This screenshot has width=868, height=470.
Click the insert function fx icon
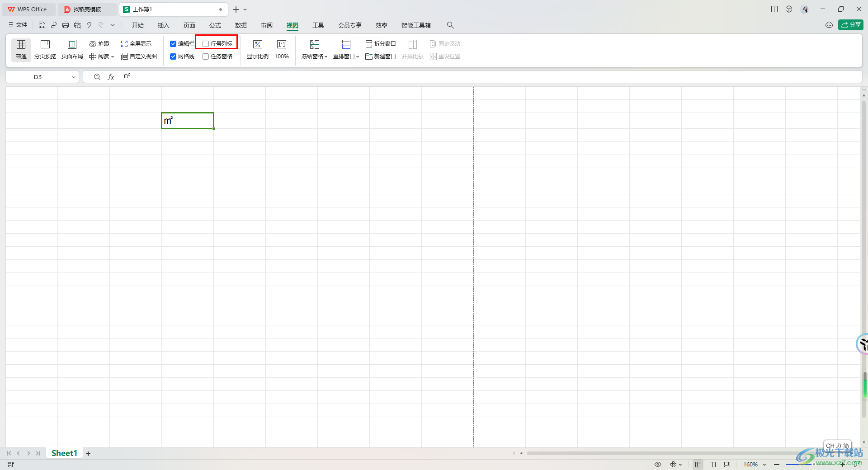(x=111, y=77)
